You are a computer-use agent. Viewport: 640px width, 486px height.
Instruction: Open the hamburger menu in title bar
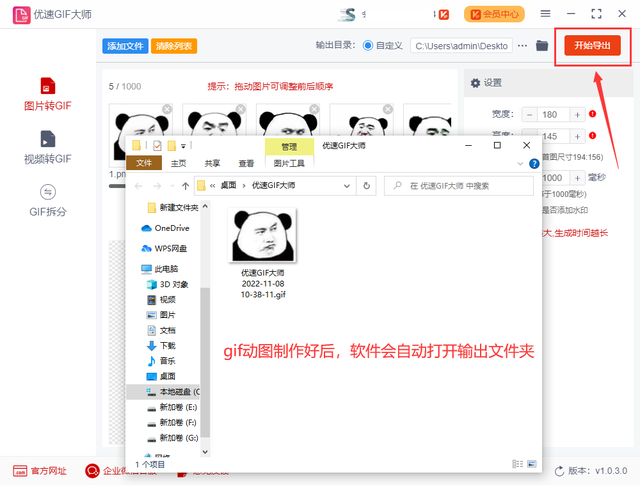(545, 14)
